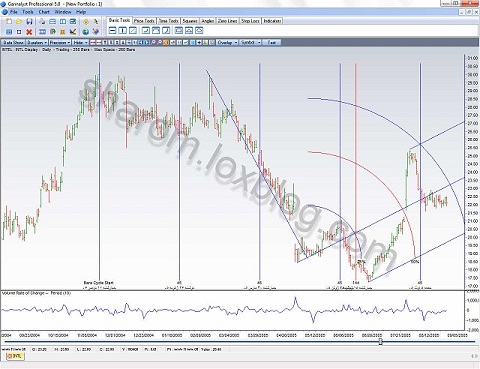480x369 pixels.
Task: Select the horizontal line drawing tool
Action: coord(113,31)
